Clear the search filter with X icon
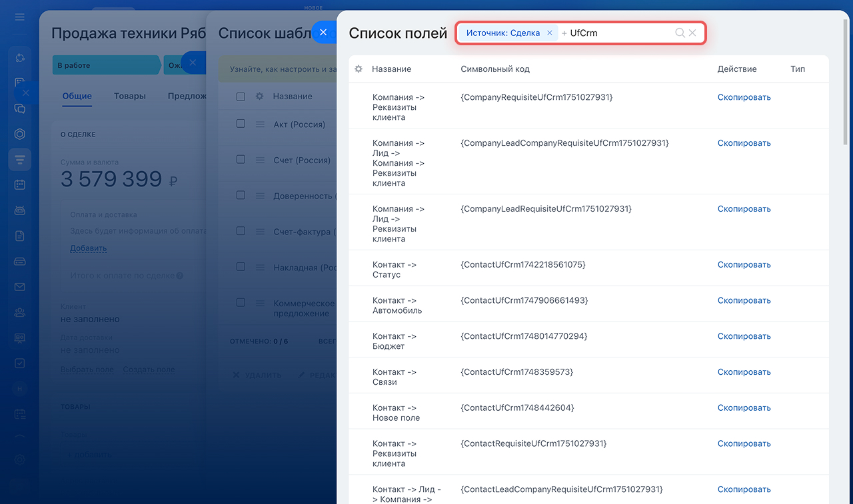The width and height of the screenshot is (853, 504). (692, 33)
